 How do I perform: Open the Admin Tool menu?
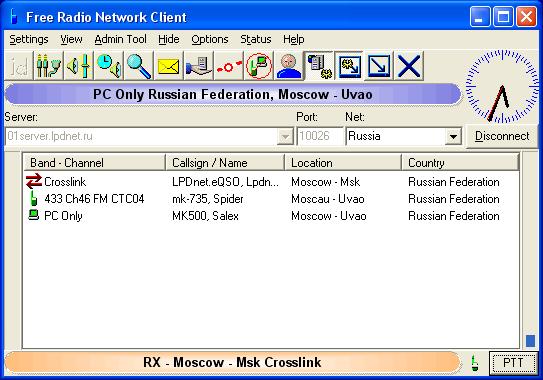pos(121,39)
